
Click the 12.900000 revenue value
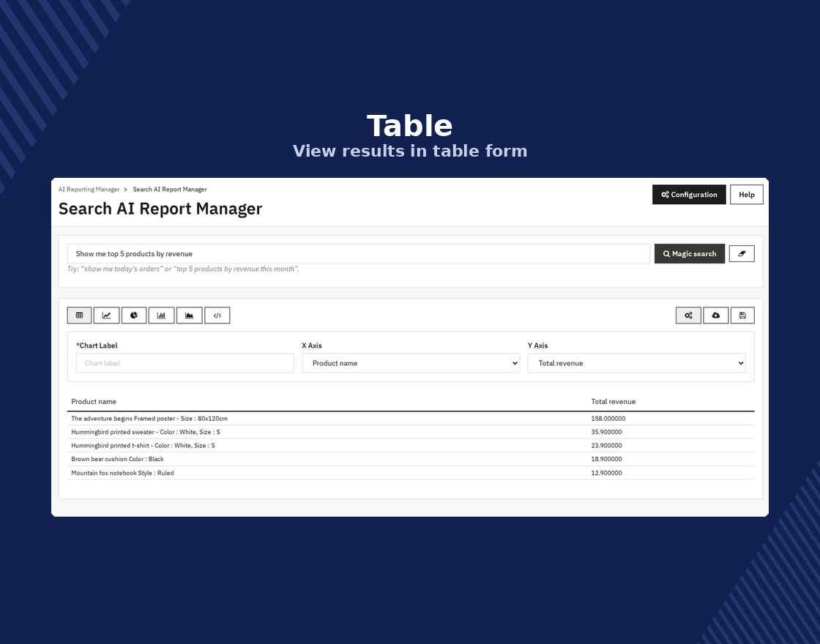tap(607, 473)
